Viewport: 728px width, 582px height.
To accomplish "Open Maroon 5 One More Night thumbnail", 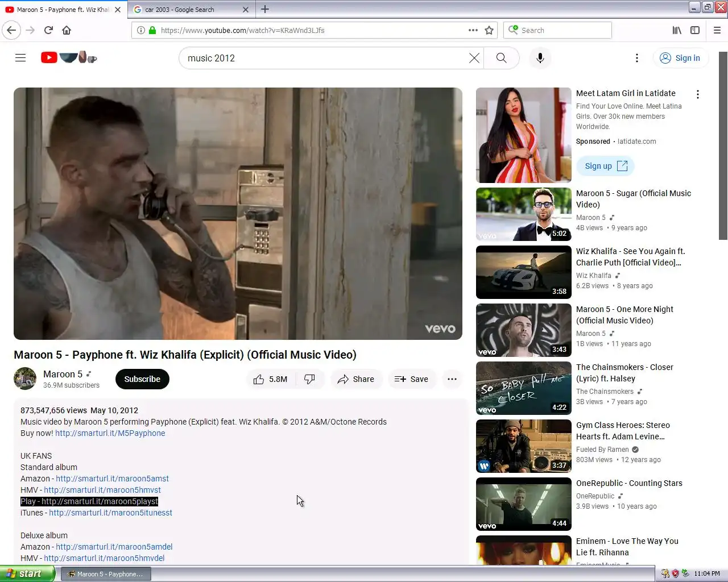I will click(524, 330).
